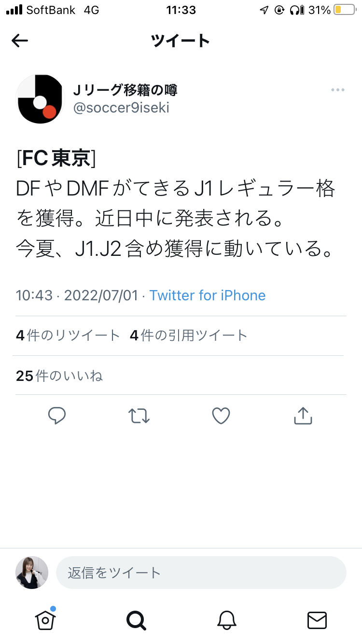Tap your own avatar beside reply field
This screenshot has width=362, height=644.
pyautogui.click(x=32, y=573)
